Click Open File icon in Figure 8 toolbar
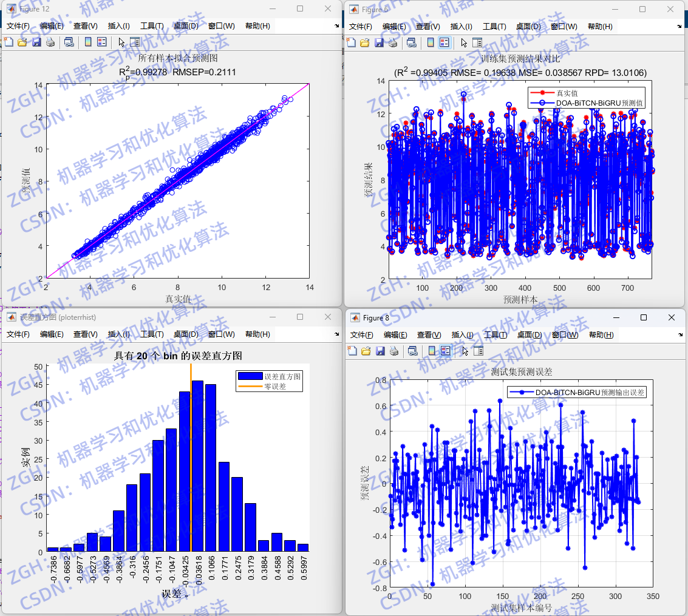Screen dimensions: 688x616 point(366,351)
